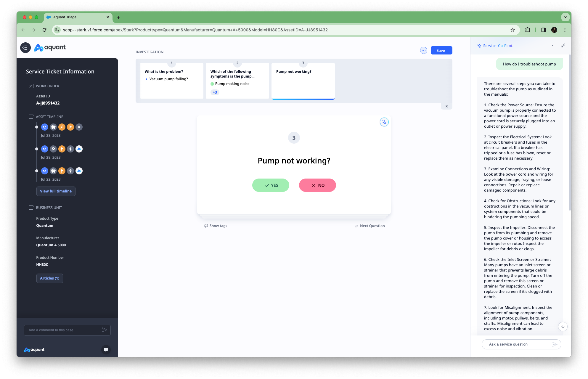Click the Save button
This screenshot has height=379, width=588.
pyautogui.click(x=441, y=50)
